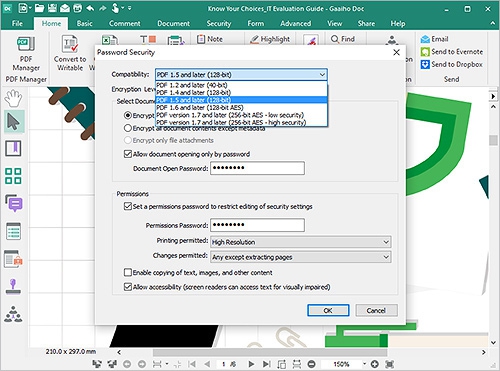Open the Bookmarks side panel
Screen dimensions: 500x371
click(x=13, y=148)
